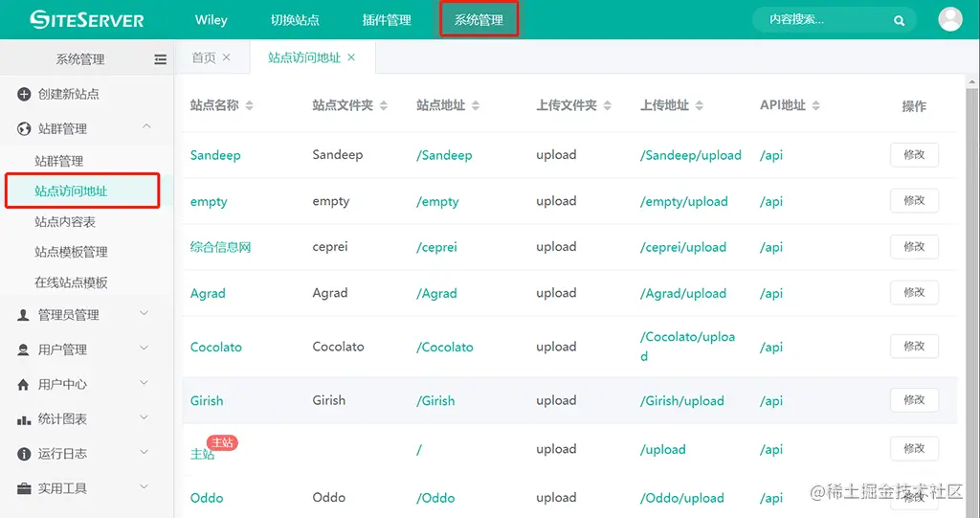Viewport: 980px width, 518px height.
Task: Open the /Agrad site address link
Action: [x=436, y=293]
